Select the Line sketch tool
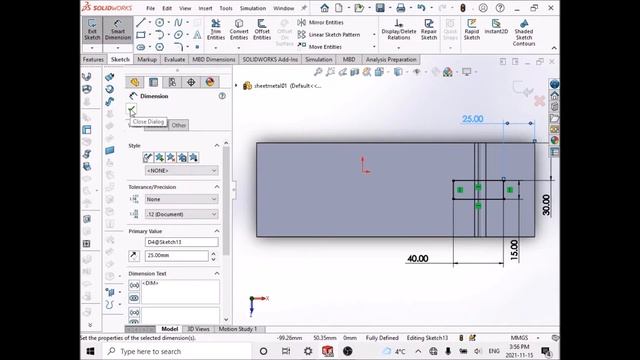 click(x=140, y=22)
